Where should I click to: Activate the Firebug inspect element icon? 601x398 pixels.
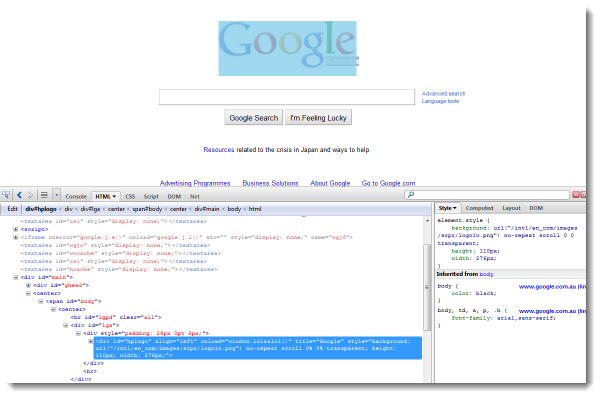(x=6, y=195)
